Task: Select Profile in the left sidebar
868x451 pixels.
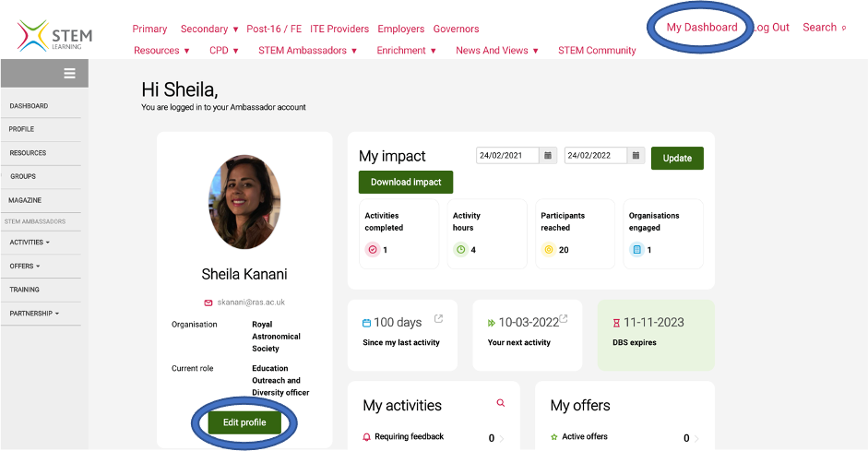Action: [x=21, y=129]
